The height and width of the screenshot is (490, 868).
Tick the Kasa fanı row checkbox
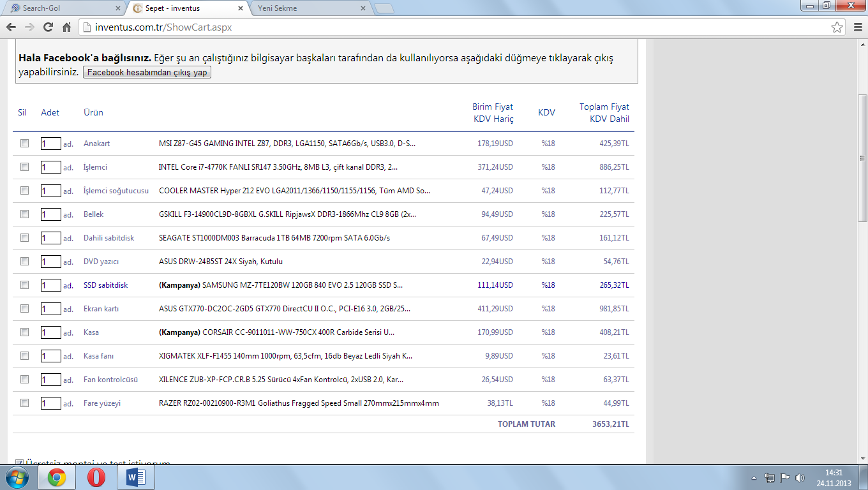[x=24, y=356]
